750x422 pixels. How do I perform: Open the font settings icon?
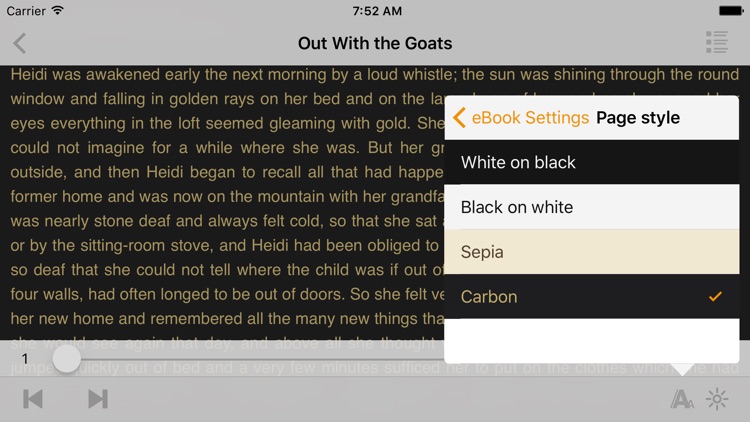coord(682,399)
